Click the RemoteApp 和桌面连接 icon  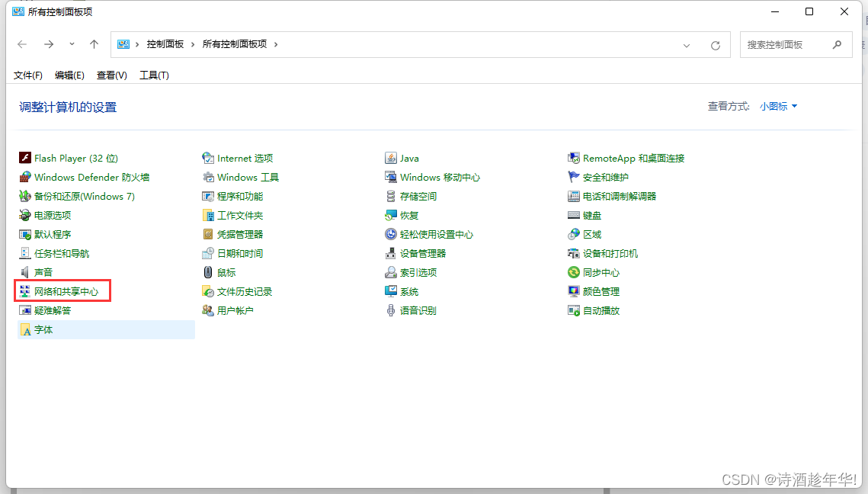[574, 158]
